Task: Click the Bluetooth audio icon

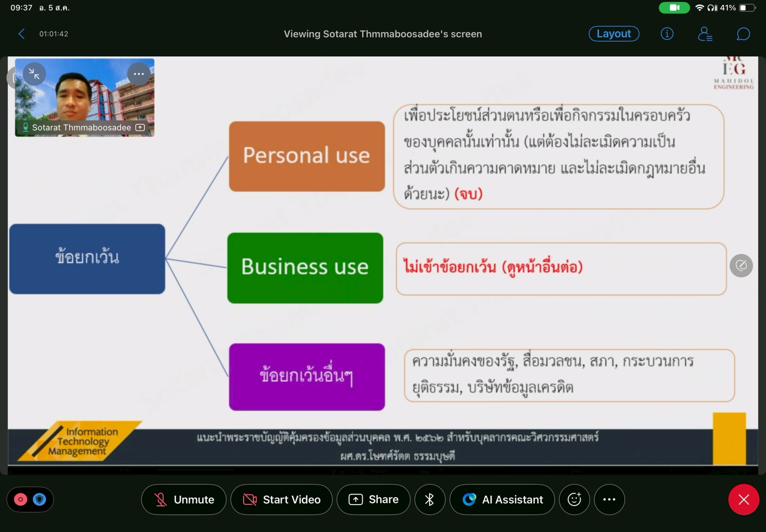Action: click(x=429, y=499)
